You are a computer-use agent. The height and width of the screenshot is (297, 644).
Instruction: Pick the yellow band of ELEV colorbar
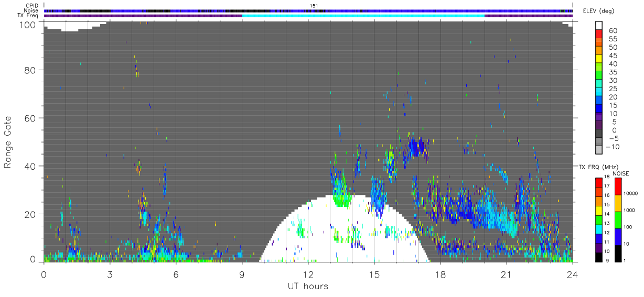coord(599,59)
